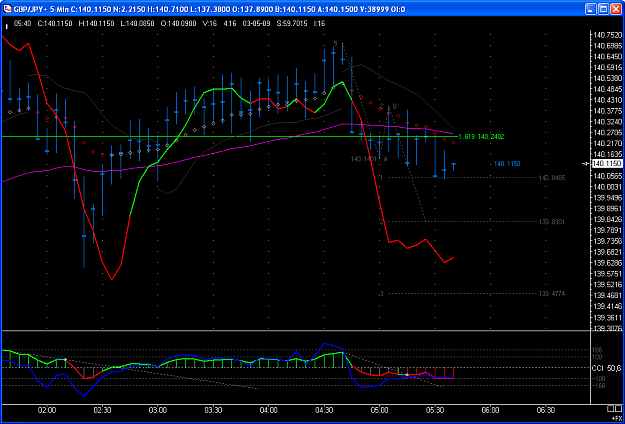Click the H:140.1150 high value in data line
This screenshot has width=625, height=424.
(x=96, y=24)
